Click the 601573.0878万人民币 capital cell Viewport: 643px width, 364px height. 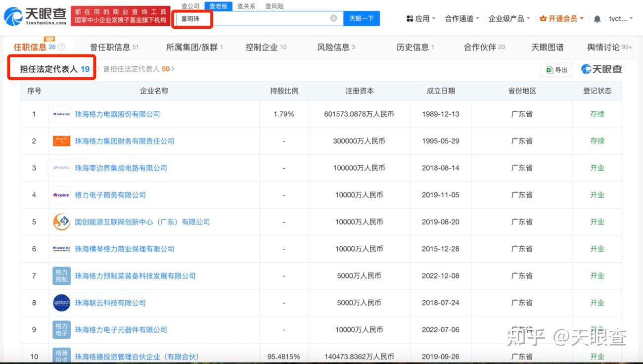click(x=359, y=114)
